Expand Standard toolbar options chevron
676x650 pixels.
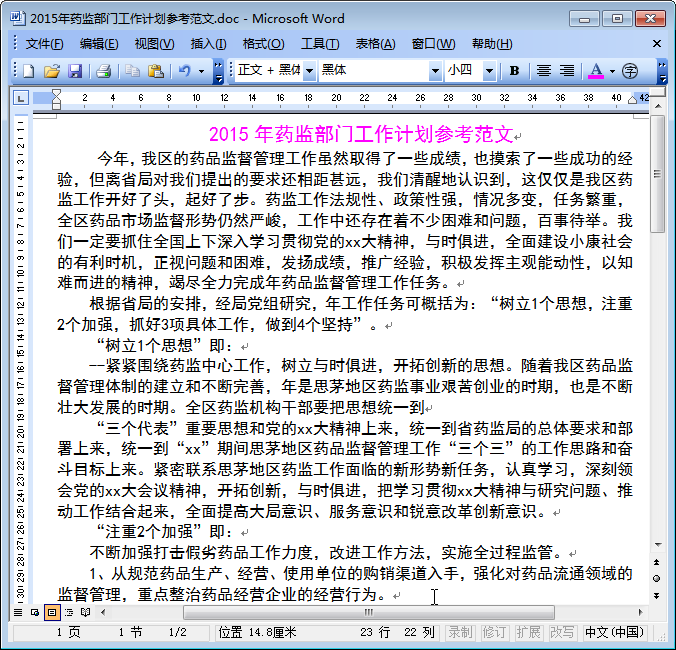(219, 71)
